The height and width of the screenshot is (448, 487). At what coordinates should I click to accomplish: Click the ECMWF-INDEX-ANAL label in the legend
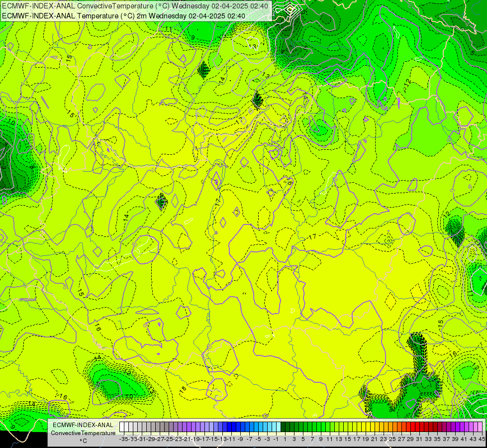(83, 425)
